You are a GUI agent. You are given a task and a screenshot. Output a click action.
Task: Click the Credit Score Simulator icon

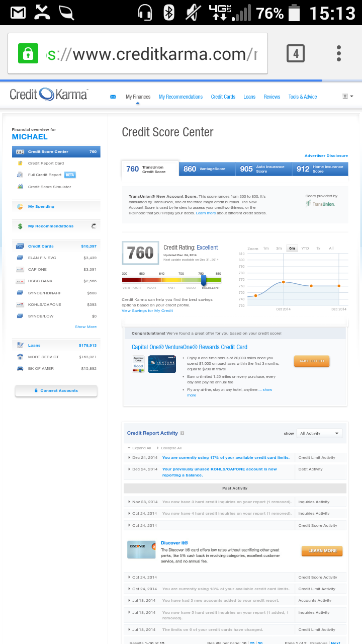pyautogui.click(x=20, y=187)
